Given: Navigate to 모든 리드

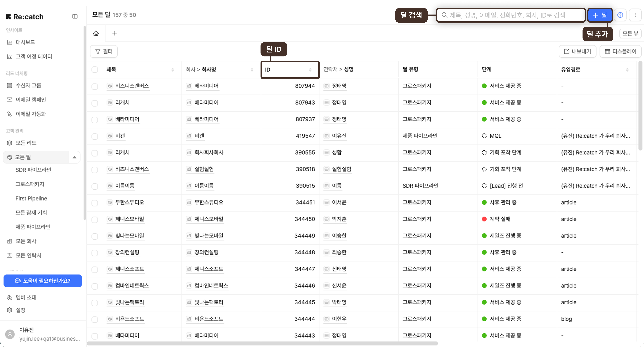Looking at the screenshot, I should coord(22,143).
